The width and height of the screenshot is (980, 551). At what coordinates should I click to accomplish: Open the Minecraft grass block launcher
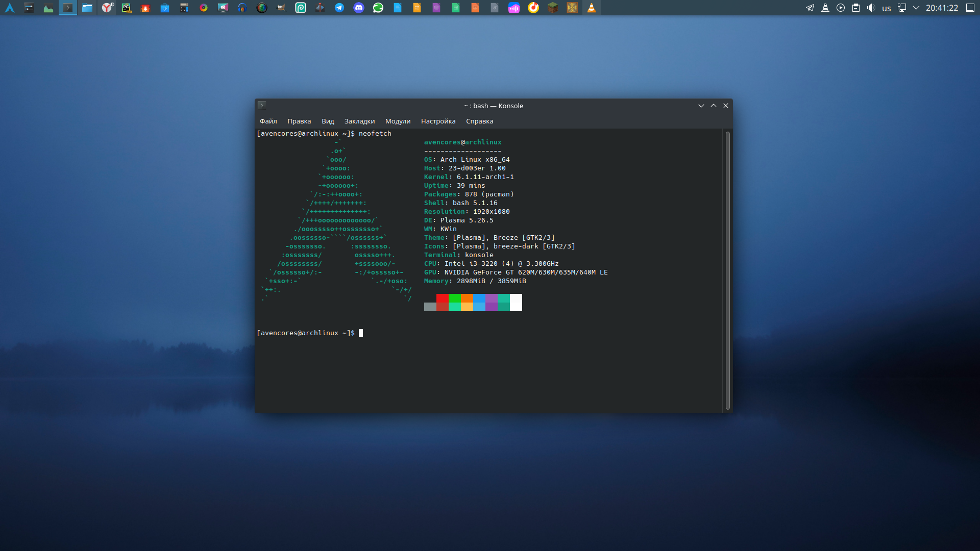553,8
